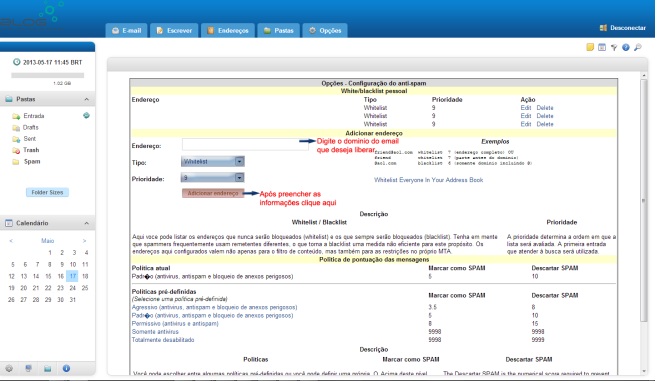Open the E-mail tab

[x=127, y=30]
